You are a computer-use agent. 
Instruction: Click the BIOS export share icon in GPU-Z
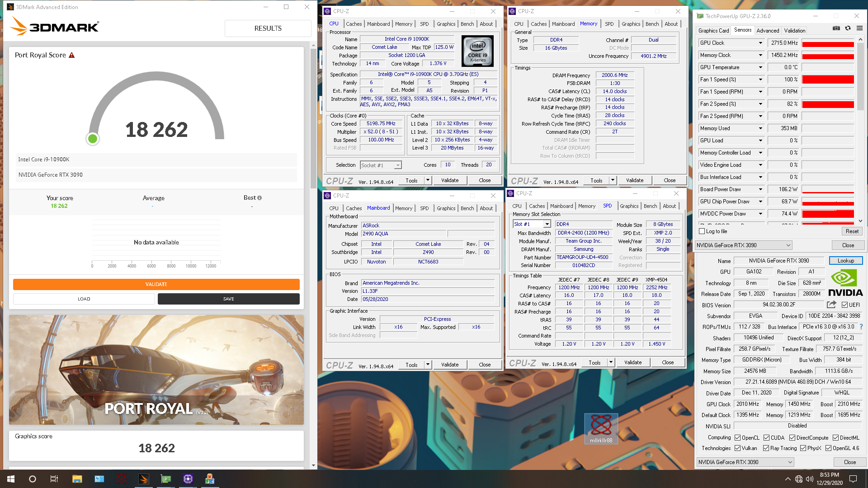[831, 305]
